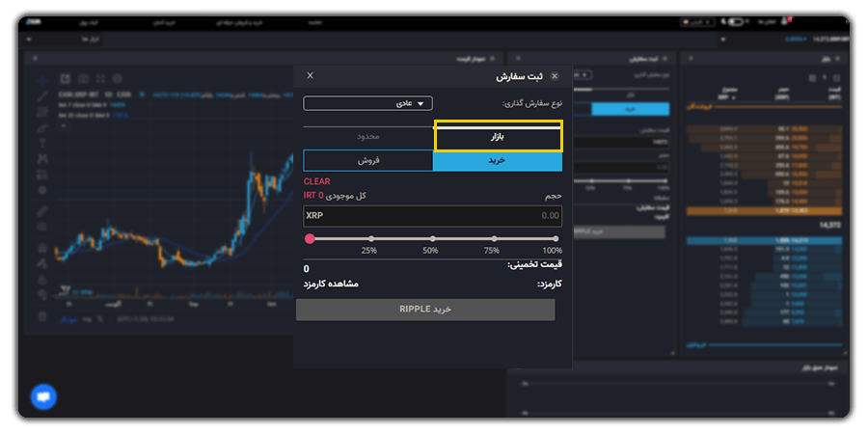The height and width of the screenshot is (434, 868).
Task: Click the خرید RIPPLE buy button
Action: (x=425, y=310)
